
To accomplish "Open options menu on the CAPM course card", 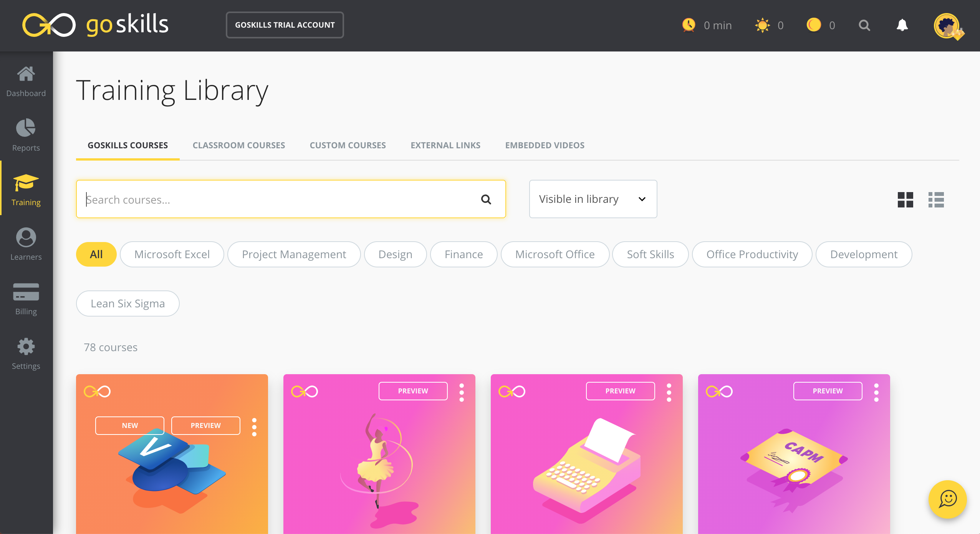I will click(876, 392).
